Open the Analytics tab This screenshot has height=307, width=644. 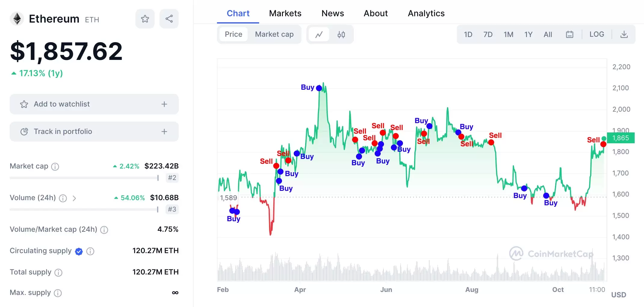(426, 13)
